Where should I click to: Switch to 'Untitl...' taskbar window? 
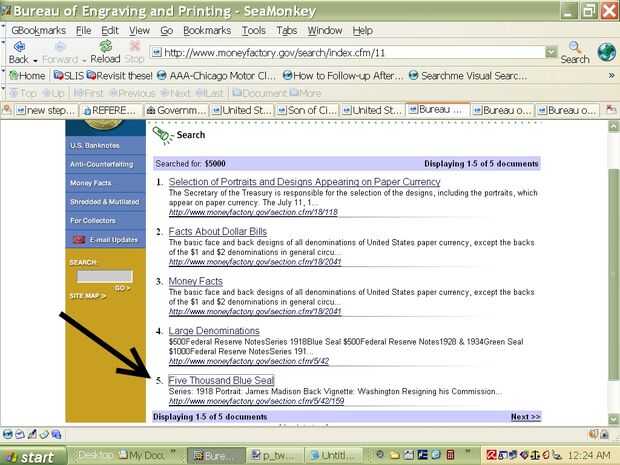pos(335,456)
